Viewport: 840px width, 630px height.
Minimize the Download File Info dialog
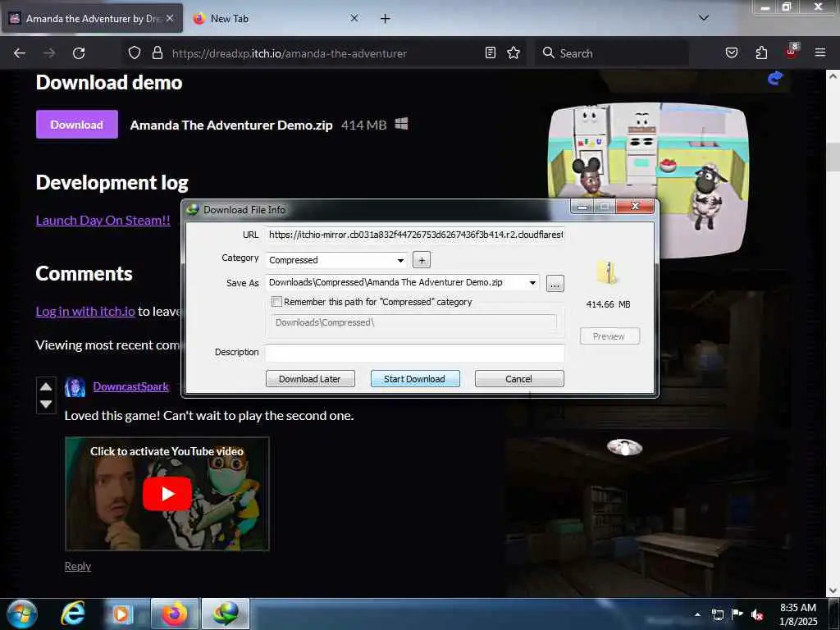582,207
